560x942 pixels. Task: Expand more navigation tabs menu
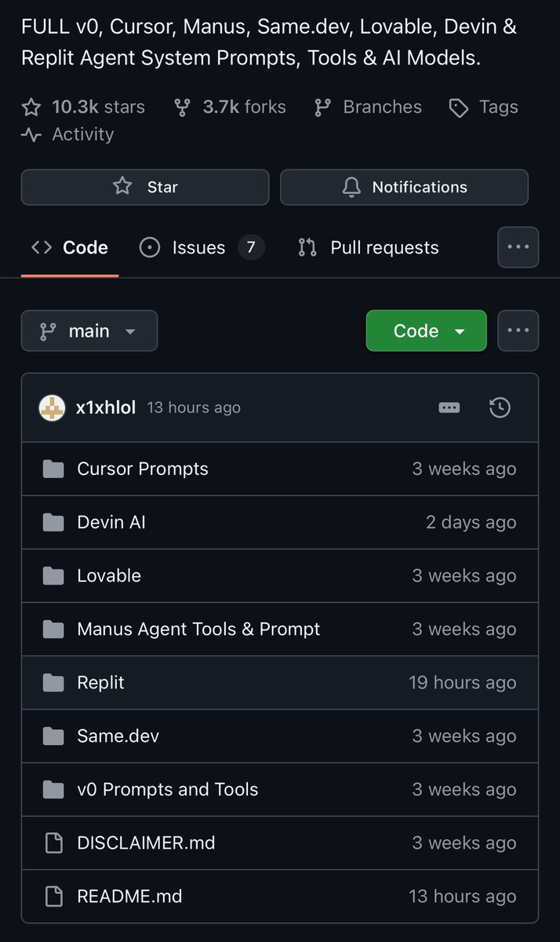(518, 247)
